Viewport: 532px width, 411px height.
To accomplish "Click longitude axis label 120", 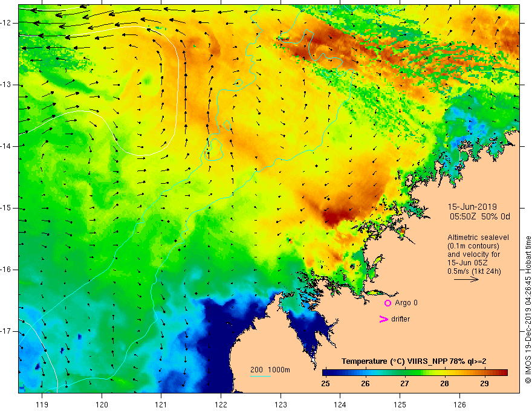I will (x=102, y=404).
